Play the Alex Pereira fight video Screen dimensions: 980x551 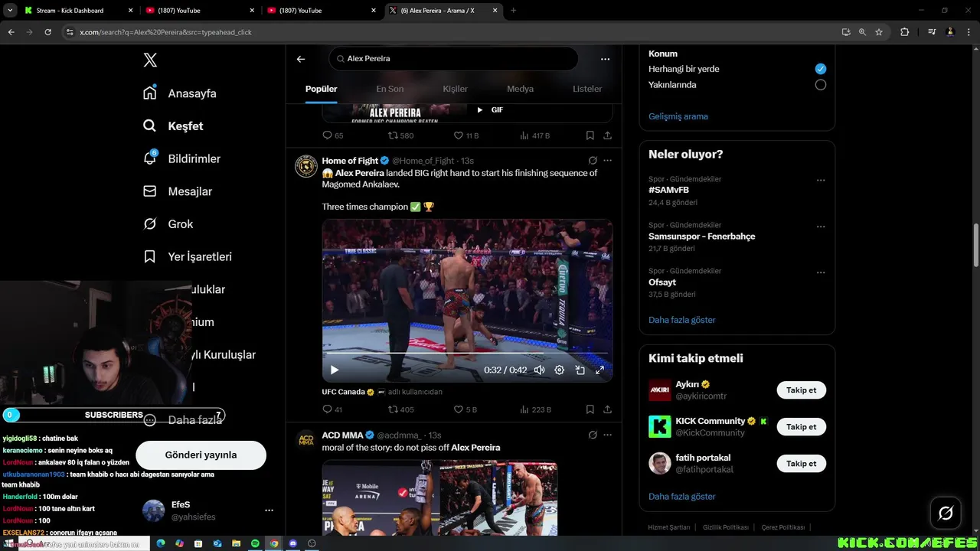click(335, 370)
